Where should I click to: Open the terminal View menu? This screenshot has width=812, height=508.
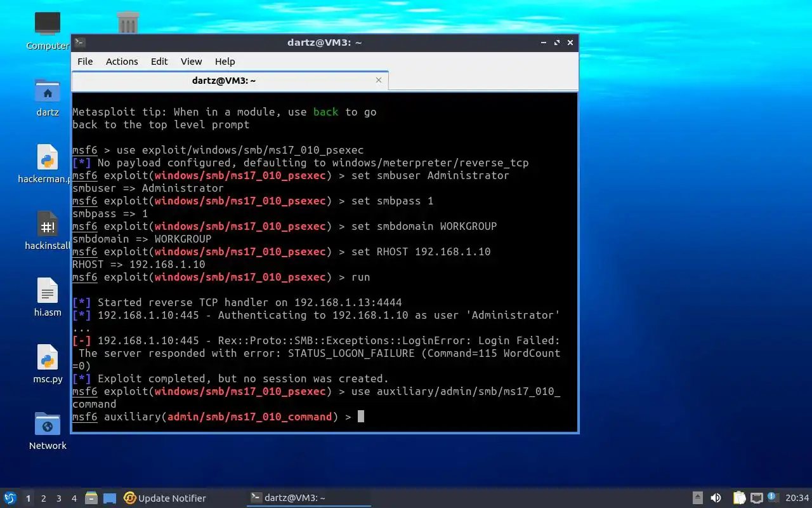tap(191, 62)
